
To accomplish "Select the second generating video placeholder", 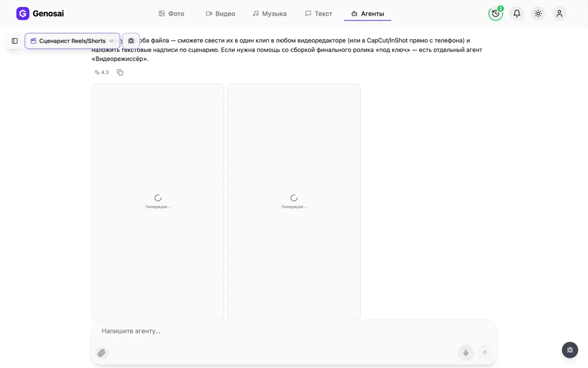I will point(294,201).
